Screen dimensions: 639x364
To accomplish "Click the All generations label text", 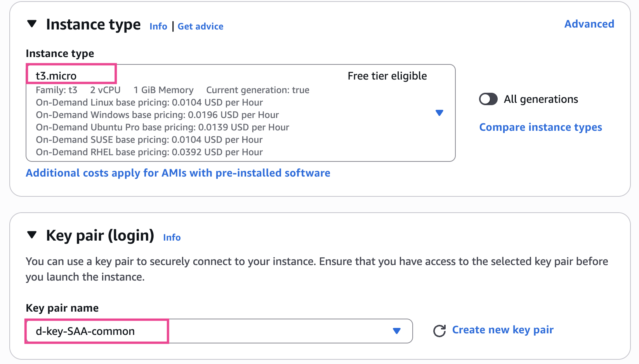I will [541, 99].
